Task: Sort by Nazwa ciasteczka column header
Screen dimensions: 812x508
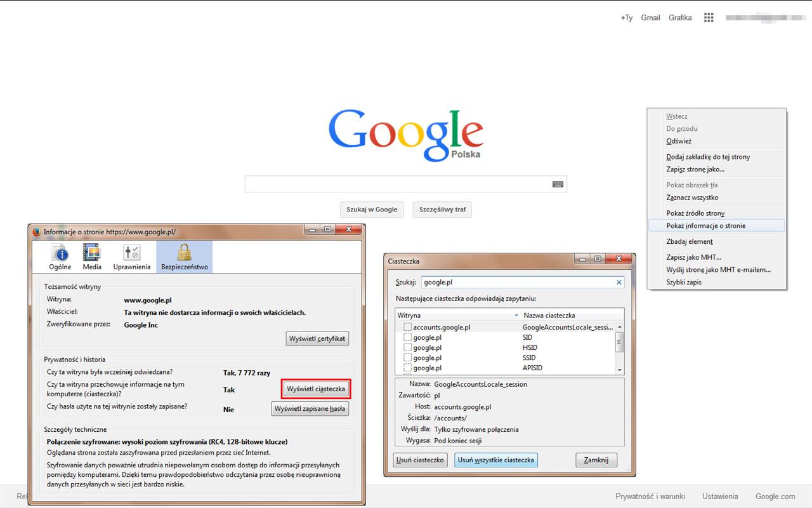Action: point(568,316)
